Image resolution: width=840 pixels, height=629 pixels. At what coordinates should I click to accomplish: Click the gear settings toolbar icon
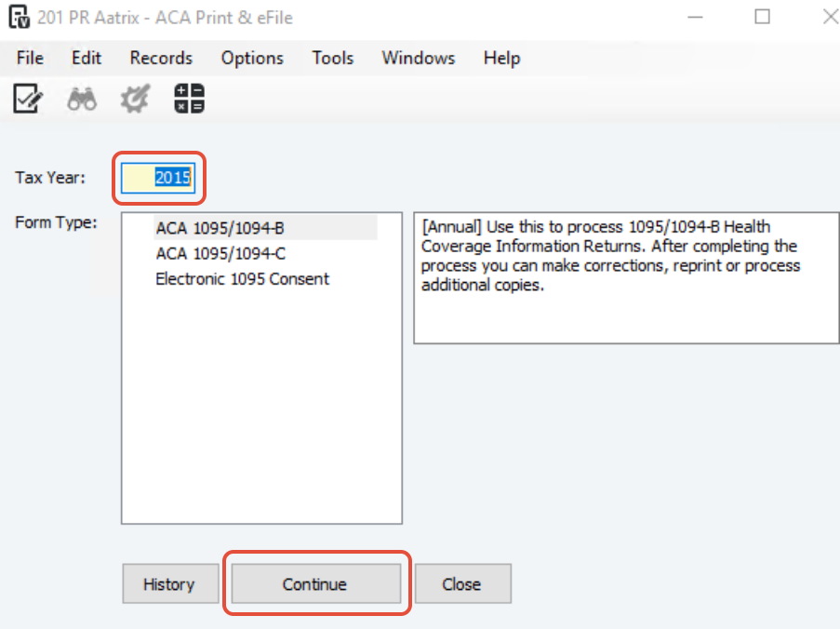tap(135, 99)
